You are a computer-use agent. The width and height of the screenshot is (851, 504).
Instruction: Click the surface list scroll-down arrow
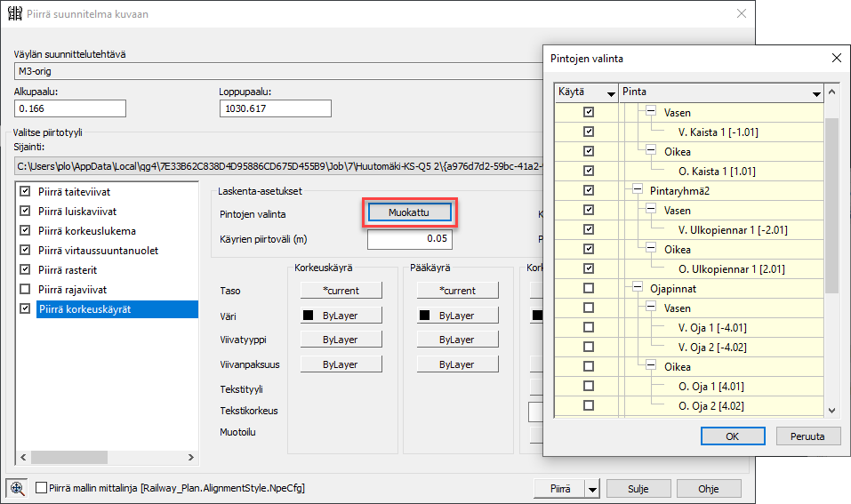[x=831, y=412]
